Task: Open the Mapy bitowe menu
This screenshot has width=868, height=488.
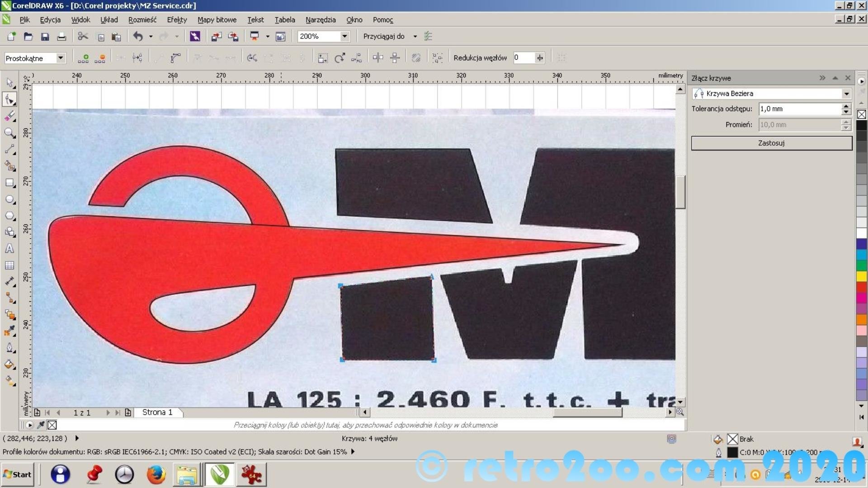Action: coord(217,20)
